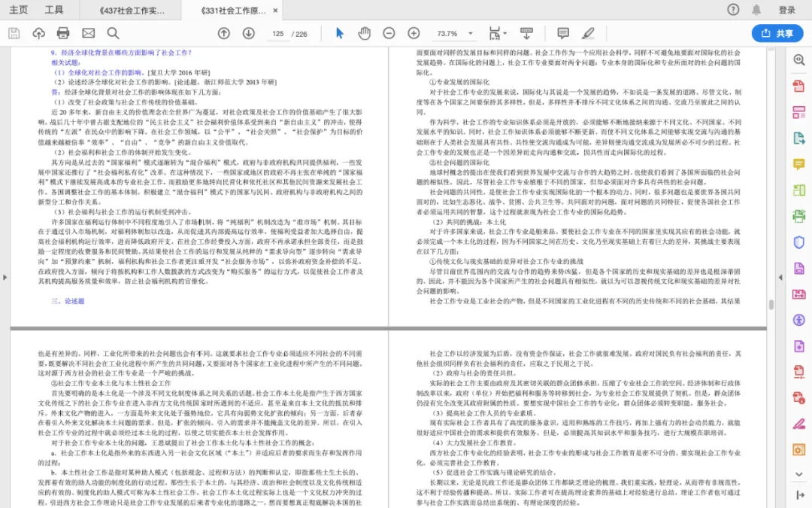Open the orange framed tool near the sidebar bottom
This screenshot has height=508, width=812.
pyautogui.click(x=799, y=450)
